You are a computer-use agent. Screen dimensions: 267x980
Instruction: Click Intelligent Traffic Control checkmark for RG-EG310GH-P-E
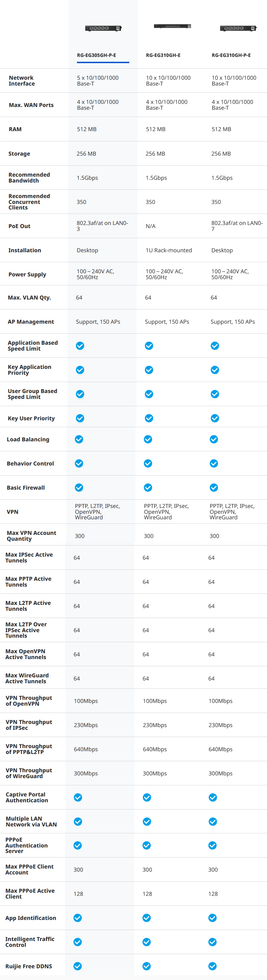212,942
